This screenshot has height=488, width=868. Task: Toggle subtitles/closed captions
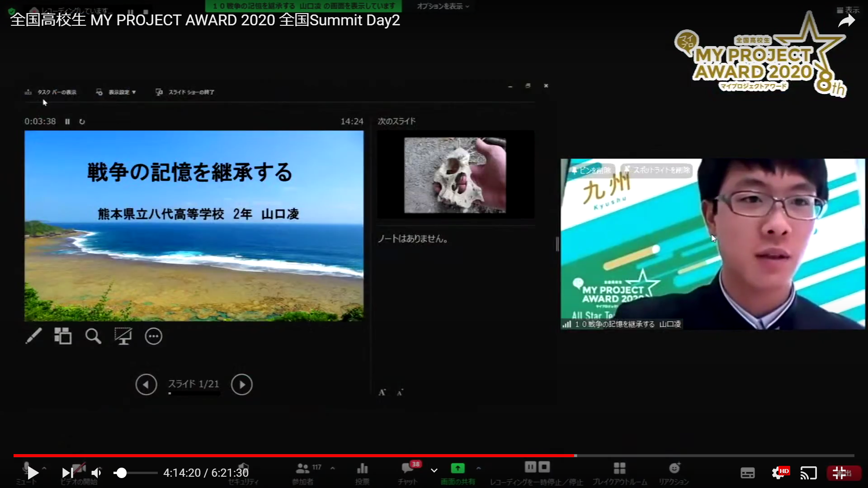pyautogui.click(x=747, y=473)
